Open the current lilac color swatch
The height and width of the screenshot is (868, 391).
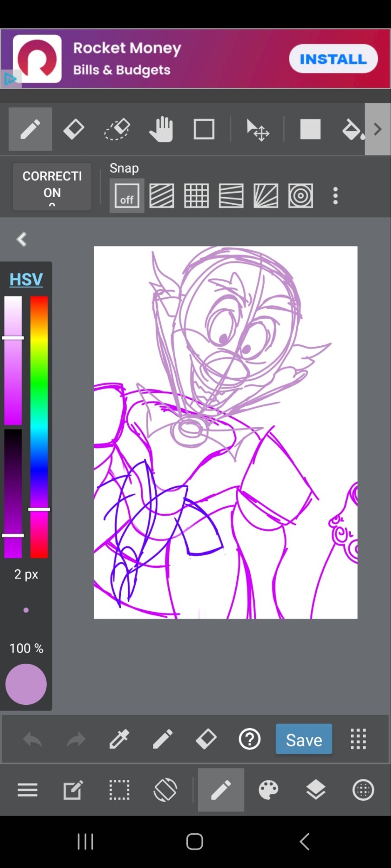click(x=26, y=684)
